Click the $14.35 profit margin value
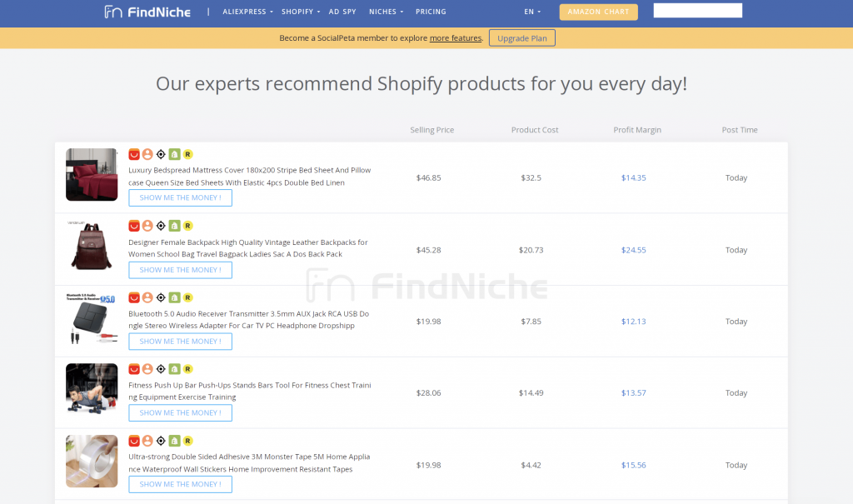Image resolution: width=853 pixels, height=504 pixels. tap(634, 178)
